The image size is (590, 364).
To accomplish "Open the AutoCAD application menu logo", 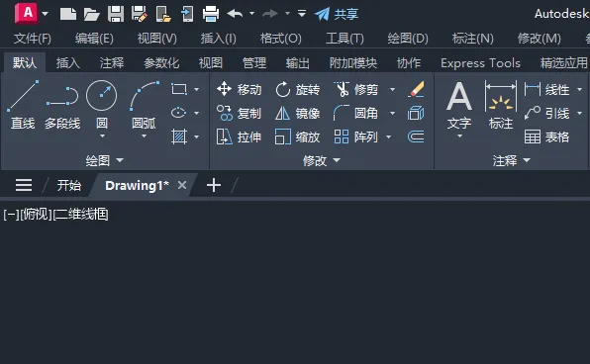I will (27, 13).
